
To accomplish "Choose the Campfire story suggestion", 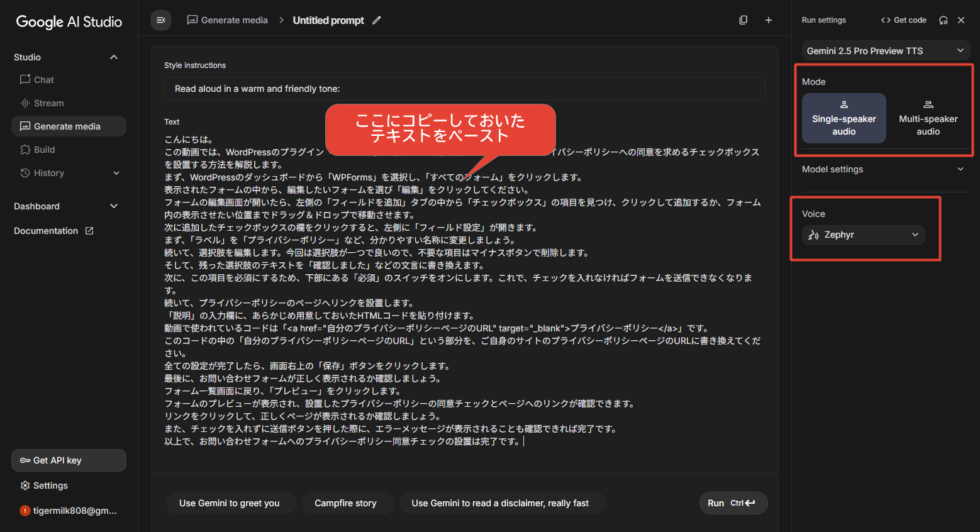I will point(345,503).
